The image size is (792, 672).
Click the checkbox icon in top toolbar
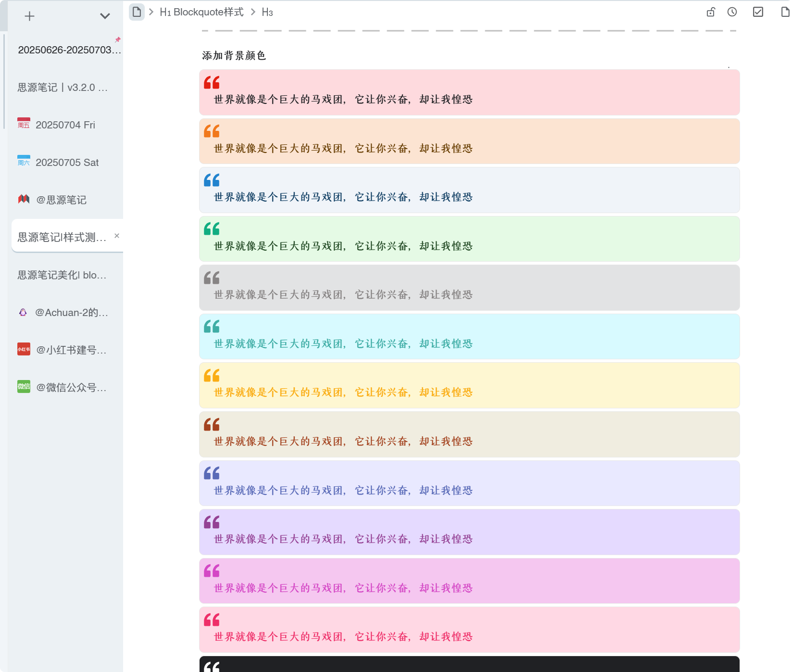(x=758, y=12)
